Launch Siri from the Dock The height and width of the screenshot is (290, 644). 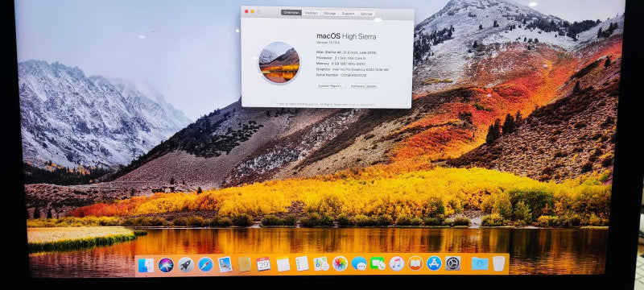pos(166,265)
